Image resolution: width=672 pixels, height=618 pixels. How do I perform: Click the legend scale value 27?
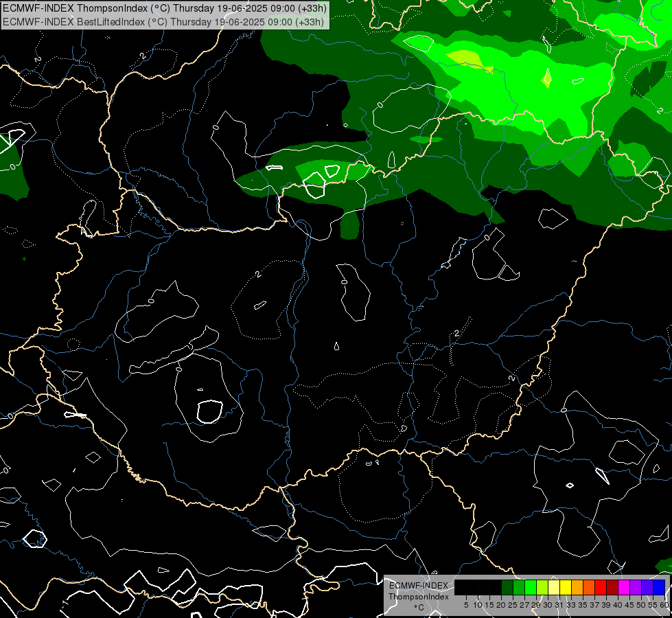525,605
